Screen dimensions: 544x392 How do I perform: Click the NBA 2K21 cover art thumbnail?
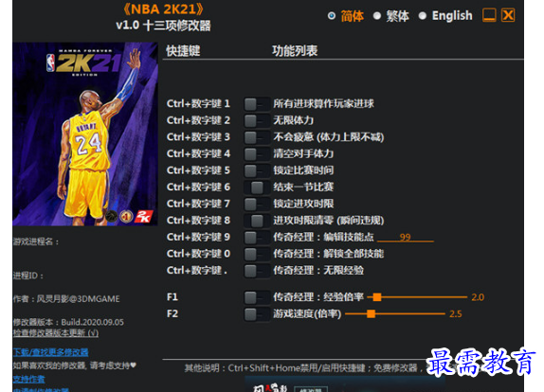click(x=85, y=134)
